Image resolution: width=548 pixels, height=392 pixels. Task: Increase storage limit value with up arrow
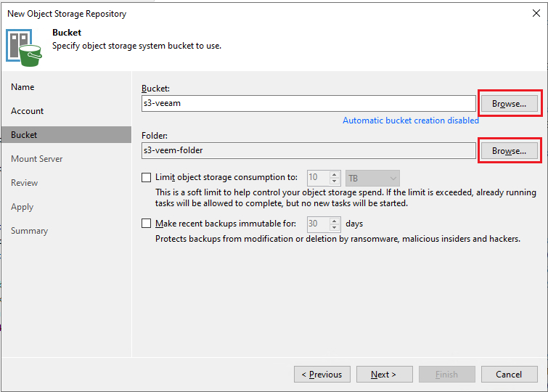coord(335,174)
